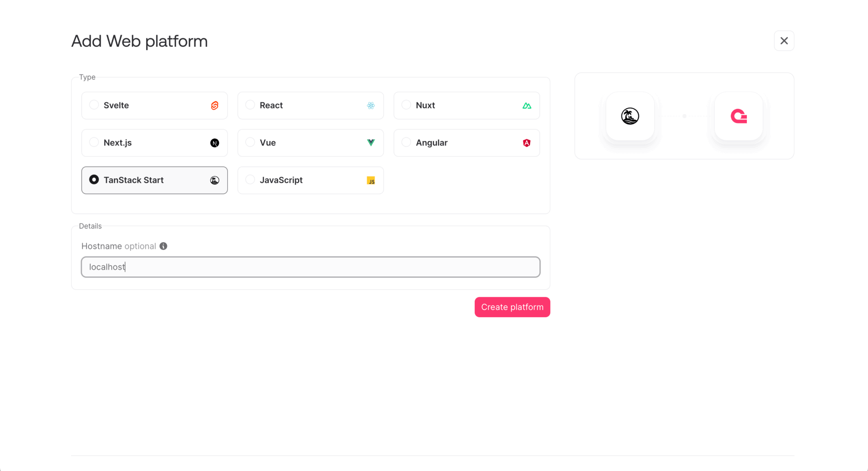Click the TanStack Start palm-tree icon in the Type card
The image size is (868, 471).
[x=215, y=180]
